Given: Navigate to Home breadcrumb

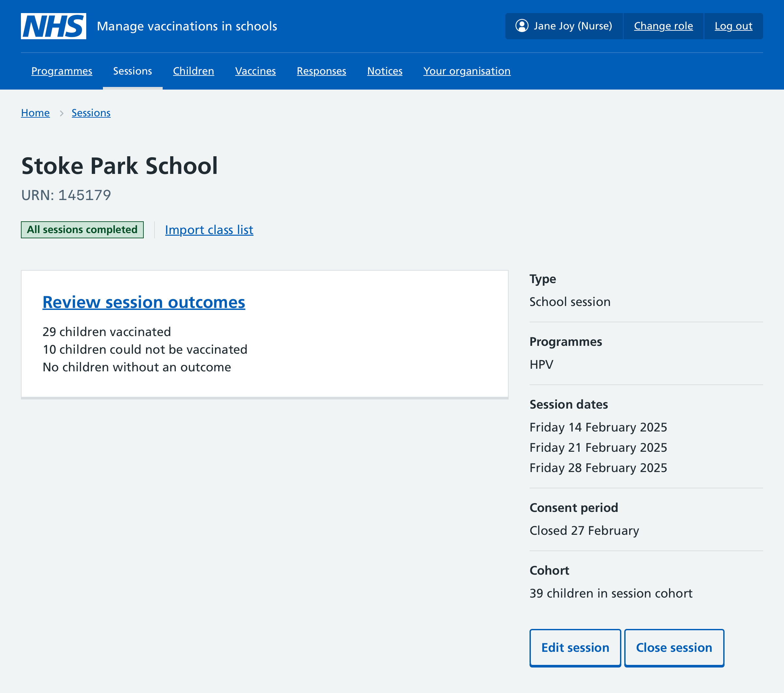Looking at the screenshot, I should point(35,113).
